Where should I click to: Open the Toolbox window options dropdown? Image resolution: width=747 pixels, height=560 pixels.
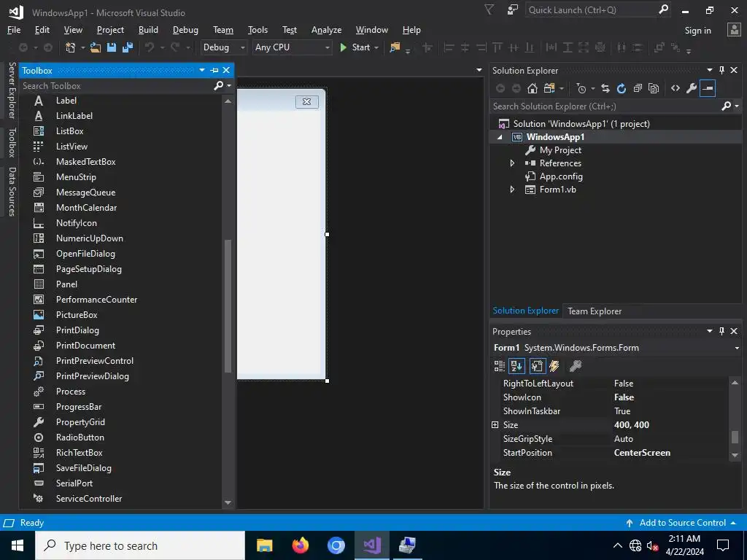(202, 70)
